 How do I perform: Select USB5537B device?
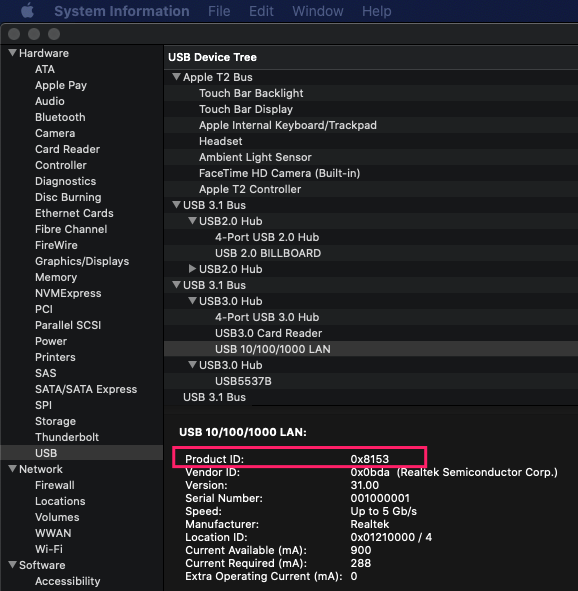(243, 381)
